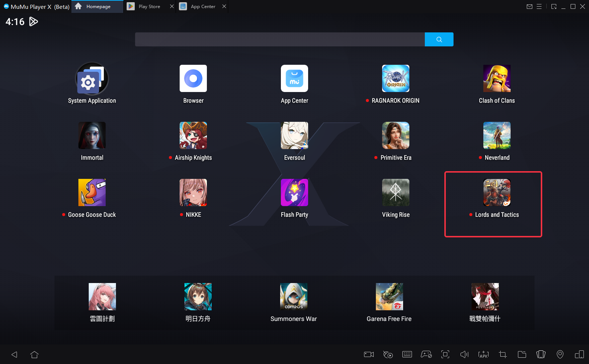Launch Primitive Era

(396, 135)
